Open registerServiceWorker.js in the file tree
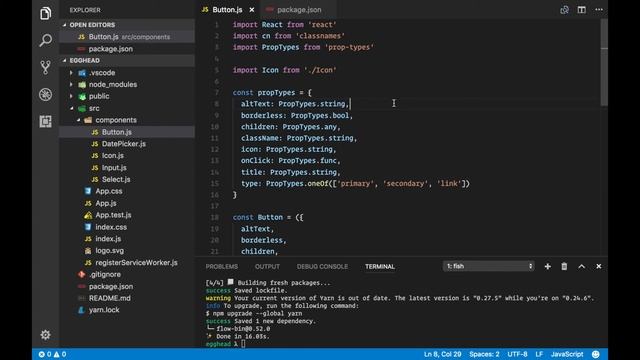The image size is (640, 360). pyautogui.click(x=127, y=262)
